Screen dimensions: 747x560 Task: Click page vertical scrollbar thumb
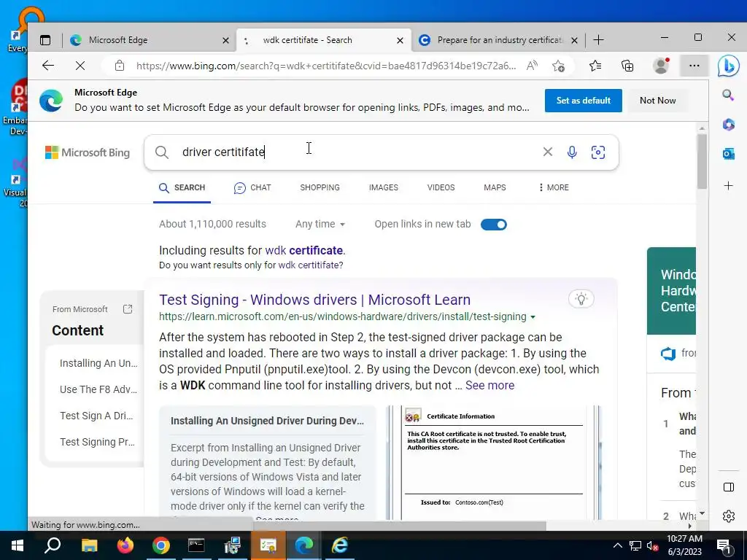tap(702, 161)
